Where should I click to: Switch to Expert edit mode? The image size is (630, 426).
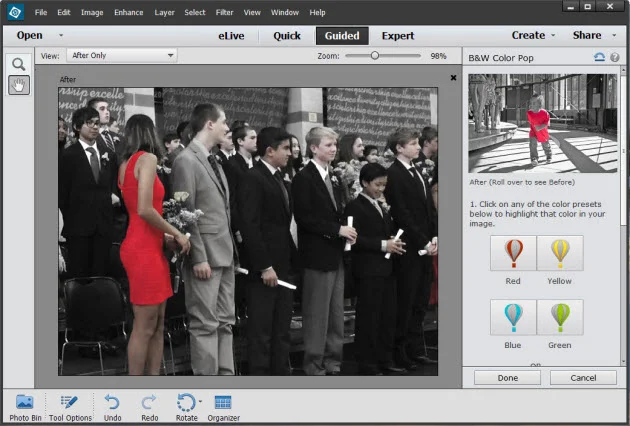point(398,36)
